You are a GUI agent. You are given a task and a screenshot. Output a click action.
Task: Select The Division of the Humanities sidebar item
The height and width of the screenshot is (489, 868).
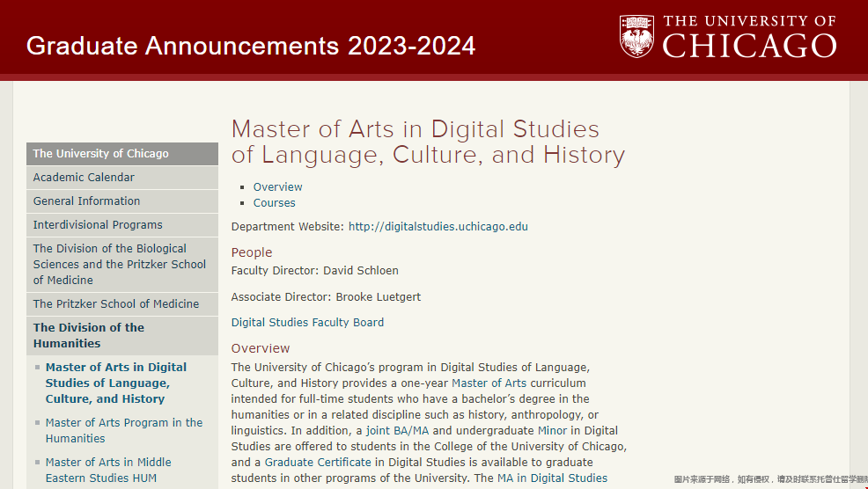122,336
